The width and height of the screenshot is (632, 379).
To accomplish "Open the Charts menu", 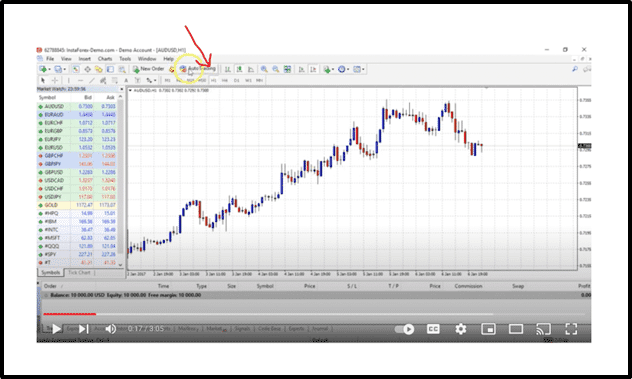I will click(105, 59).
